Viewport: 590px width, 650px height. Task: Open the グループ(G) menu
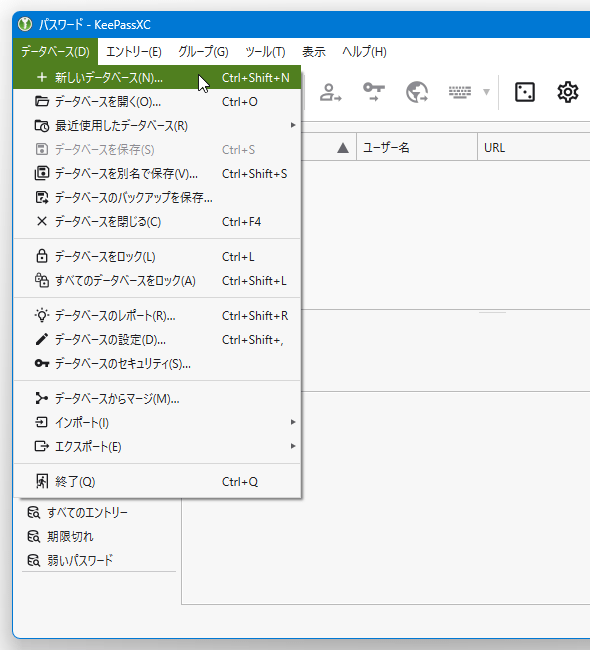(203, 51)
